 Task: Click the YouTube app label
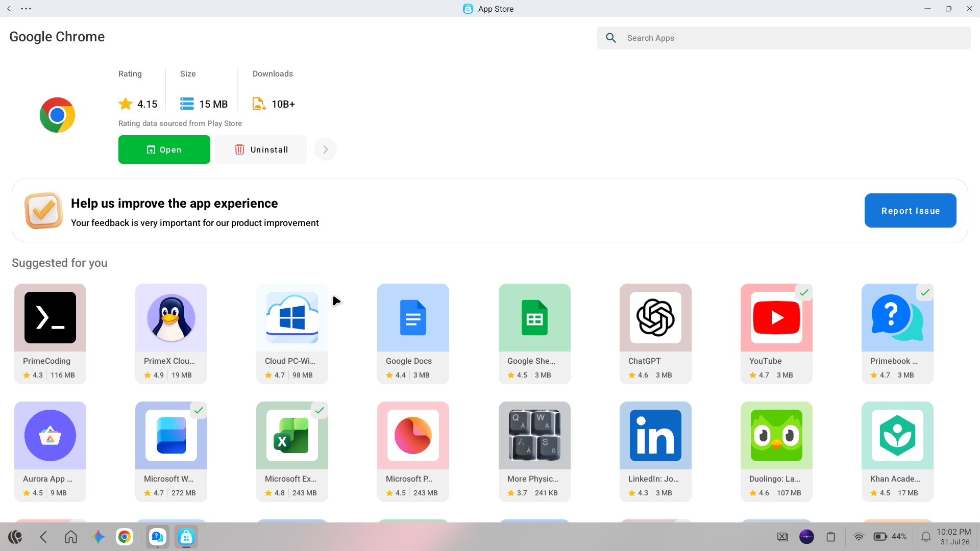[x=765, y=361]
